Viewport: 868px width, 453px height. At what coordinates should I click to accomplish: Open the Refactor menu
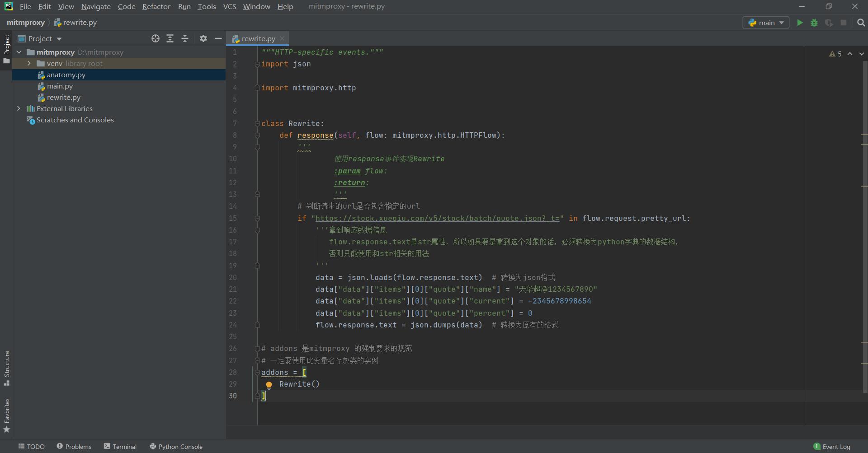[x=156, y=6]
